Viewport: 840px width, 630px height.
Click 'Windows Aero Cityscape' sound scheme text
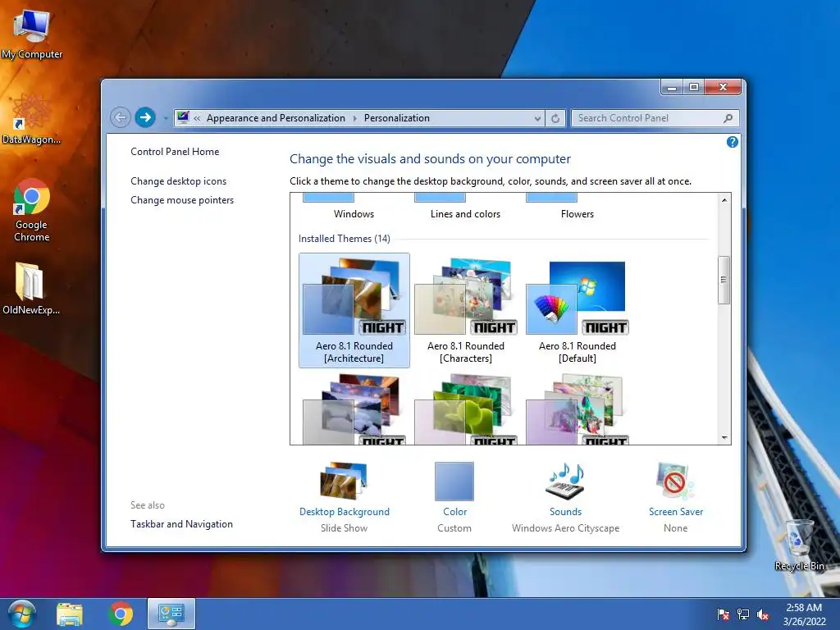(x=565, y=527)
